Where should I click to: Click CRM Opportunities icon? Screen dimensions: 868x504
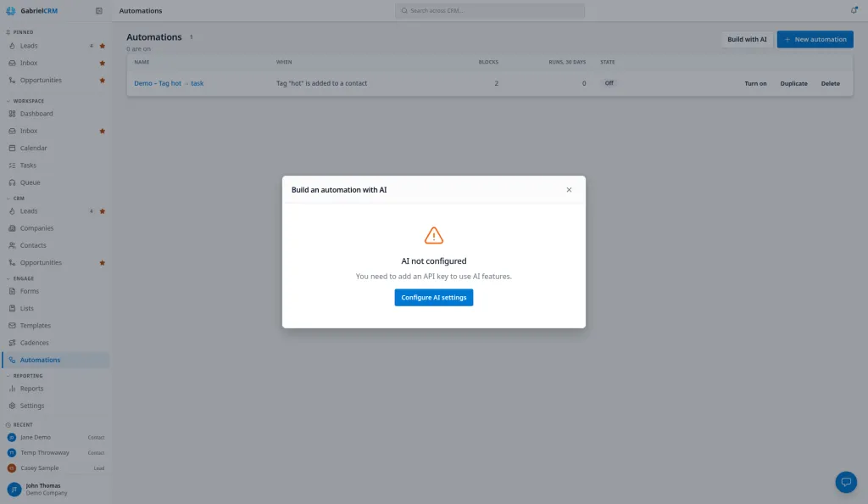coord(12,262)
